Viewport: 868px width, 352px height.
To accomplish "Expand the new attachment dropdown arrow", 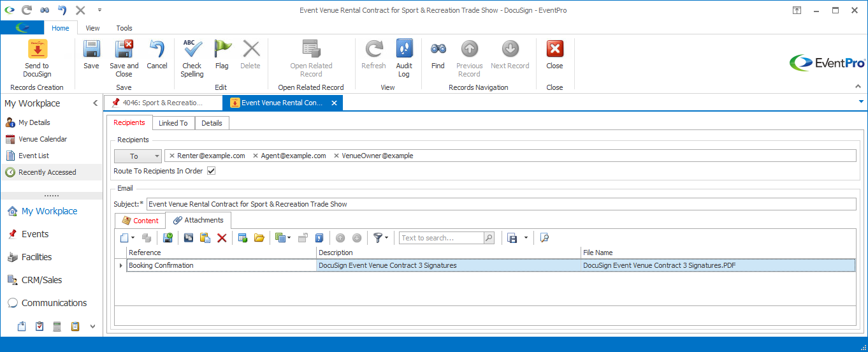I will point(133,238).
